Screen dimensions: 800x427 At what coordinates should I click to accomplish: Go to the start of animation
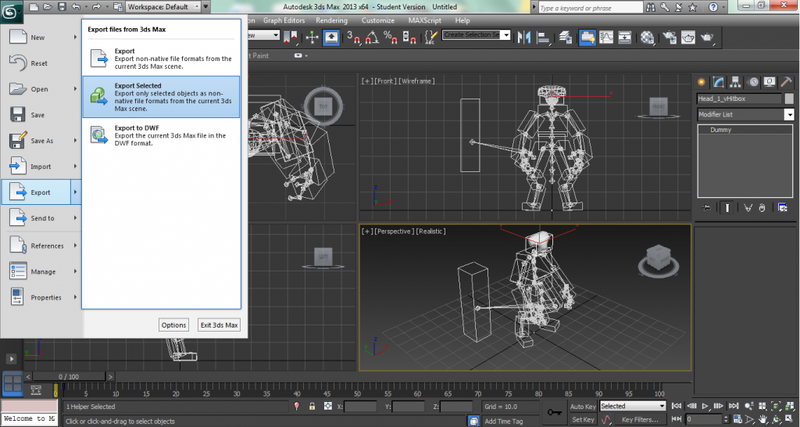tap(677, 406)
